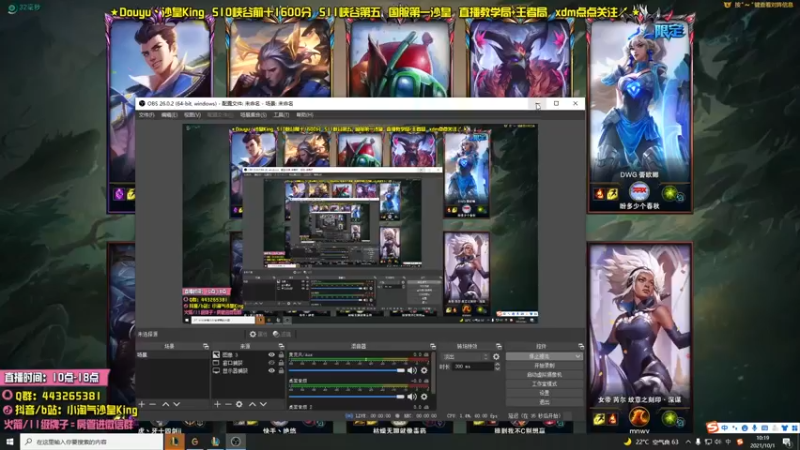Toggle visibility of display capture source

pos(271,371)
